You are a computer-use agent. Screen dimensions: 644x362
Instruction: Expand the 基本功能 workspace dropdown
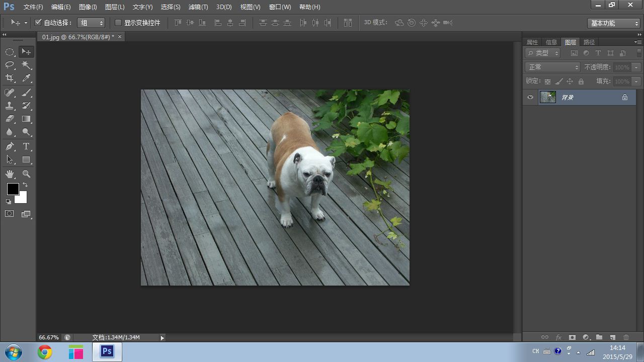click(613, 23)
